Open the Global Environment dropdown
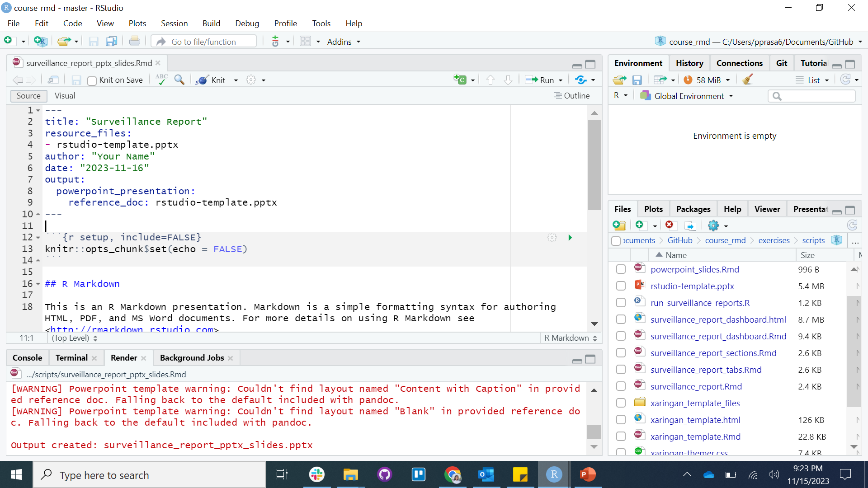This screenshot has width=868, height=488. pos(686,96)
